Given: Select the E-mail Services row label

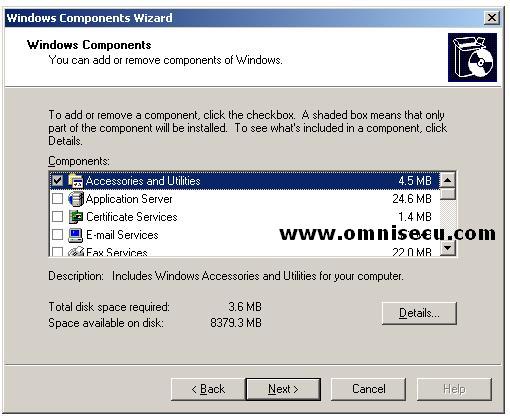Looking at the screenshot, I should click(122, 235).
